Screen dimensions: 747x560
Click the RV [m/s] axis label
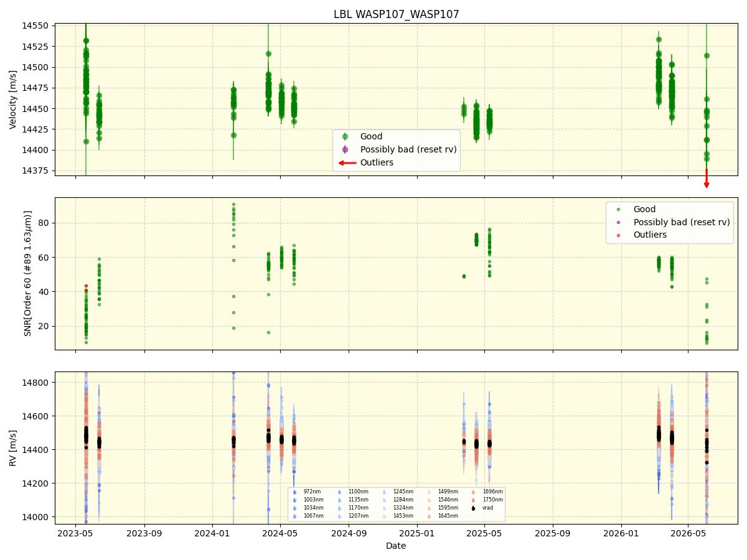coord(13,448)
